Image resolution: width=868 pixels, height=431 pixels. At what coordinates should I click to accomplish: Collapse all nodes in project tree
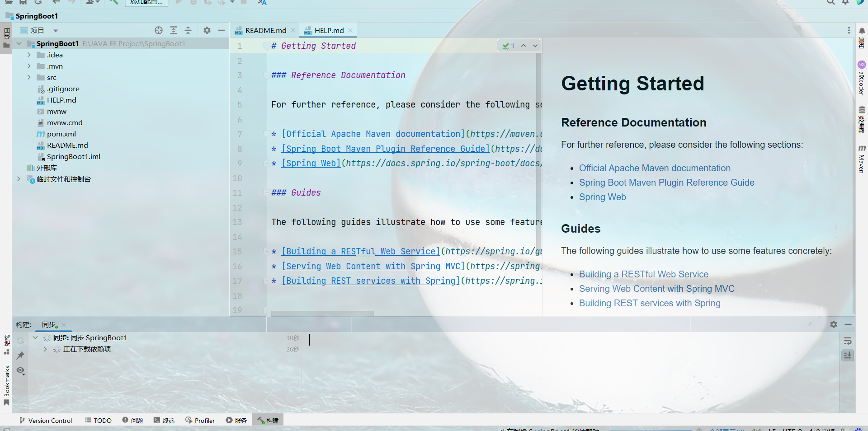[x=189, y=30]
